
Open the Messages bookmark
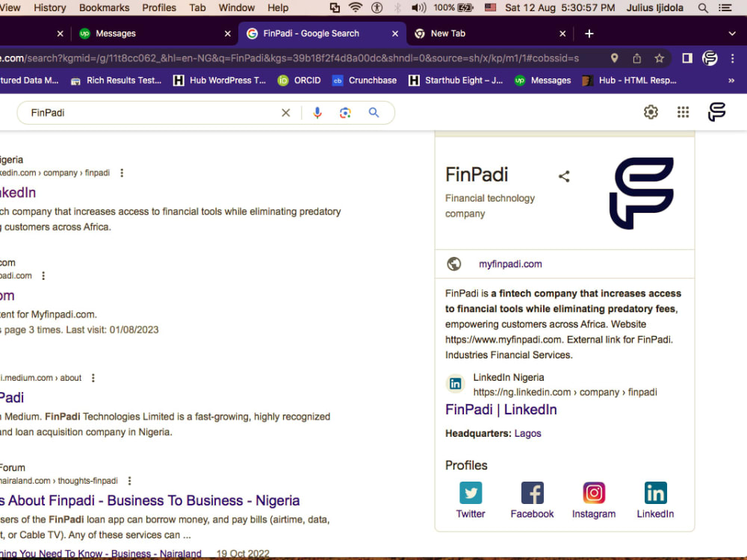(x=542, y=81)
